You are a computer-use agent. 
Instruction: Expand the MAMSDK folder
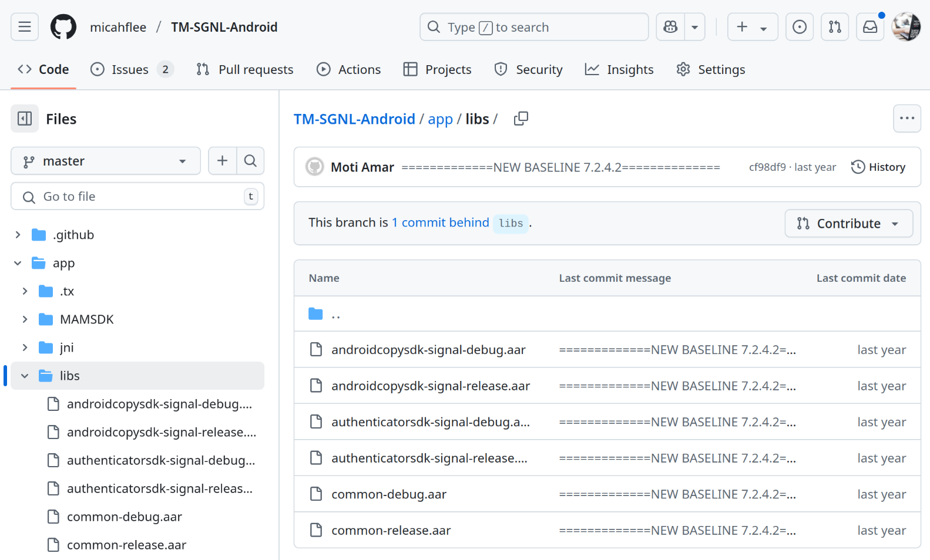pos(25,319)
